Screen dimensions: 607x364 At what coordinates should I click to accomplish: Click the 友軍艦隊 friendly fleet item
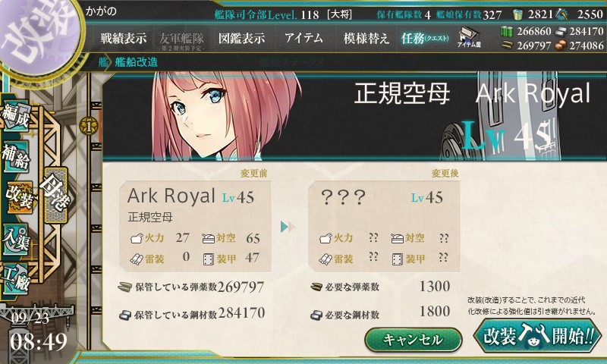tap(181, 39)
